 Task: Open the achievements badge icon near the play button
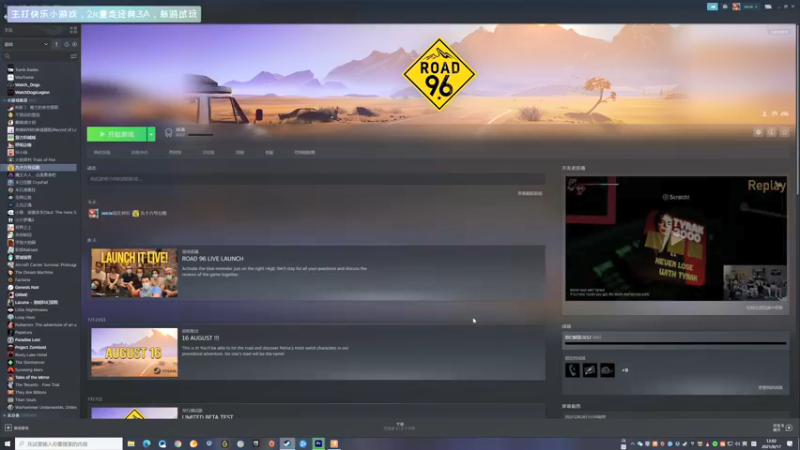point(168,133)
